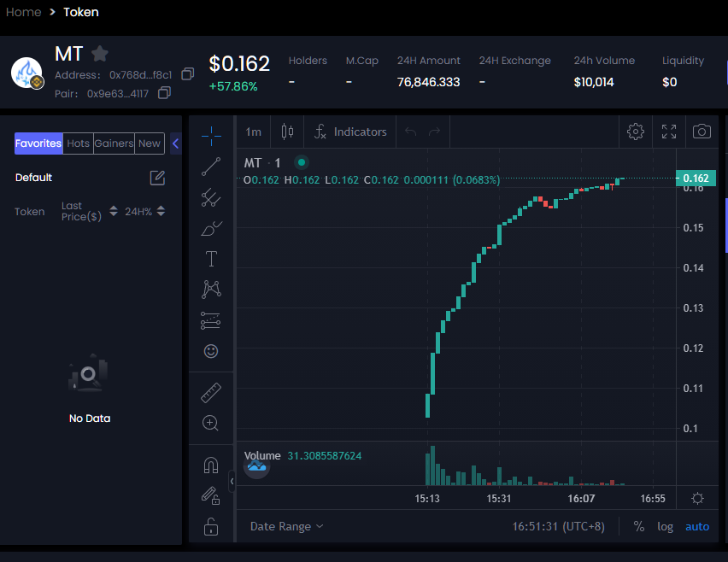
Task: Open the Indicators menu
Action: tap(350, 132)
